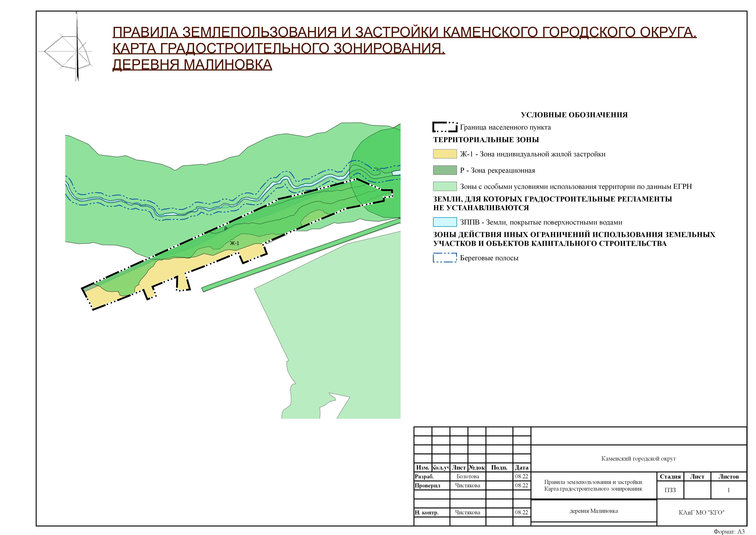Viewport: 756px width, 535px height.
Task: Click the light green ЕГРН zones legend swatch
Action: pyautogui.click(x=445, y=186)
